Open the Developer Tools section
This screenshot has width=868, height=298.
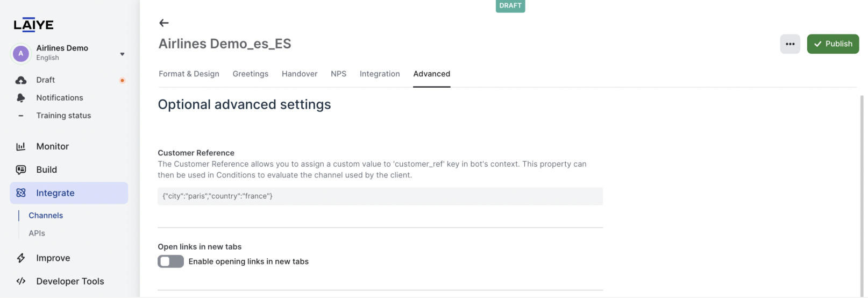[70, 281]
